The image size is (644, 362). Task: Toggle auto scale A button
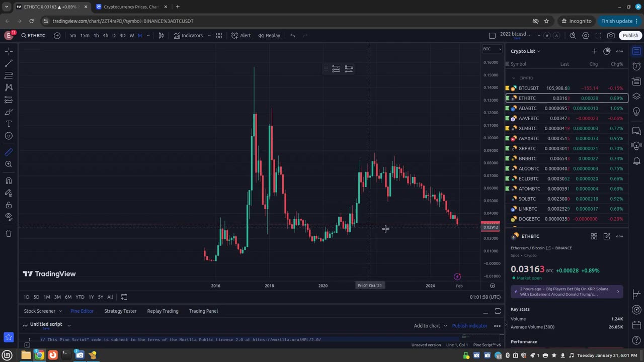click(x=556, y=36)
